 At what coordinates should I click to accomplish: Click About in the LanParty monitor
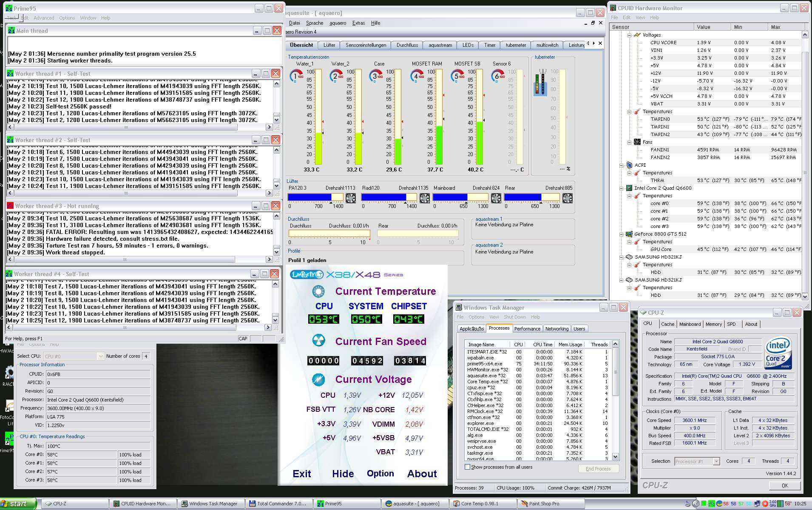(x=422, y=473)
